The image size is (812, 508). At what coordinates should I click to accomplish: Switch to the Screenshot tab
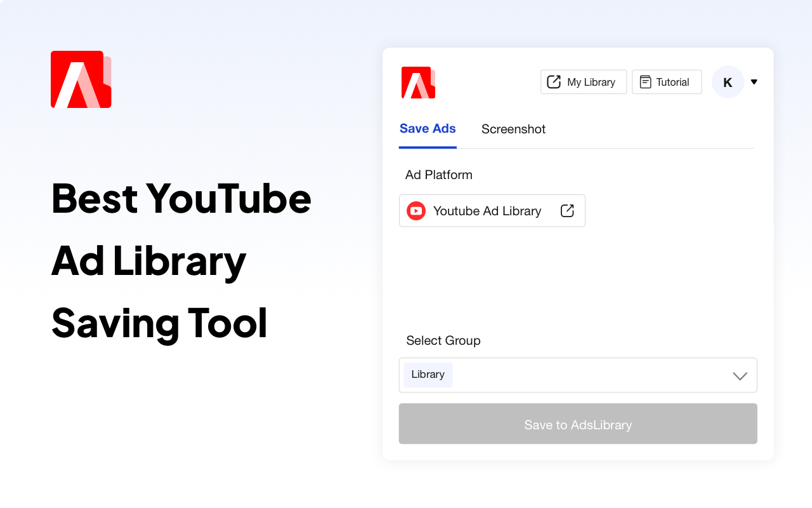[513, 129]
